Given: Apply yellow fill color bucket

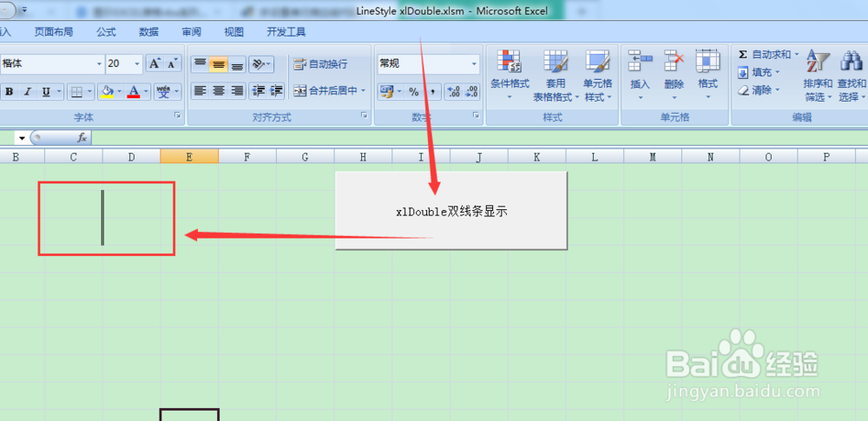Looking at the screenshot, I should click(108, 92).
